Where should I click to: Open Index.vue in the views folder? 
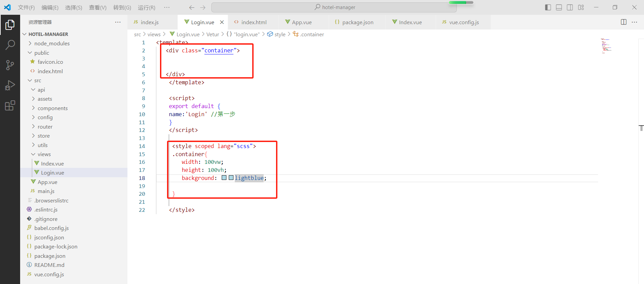coord(74,163)
